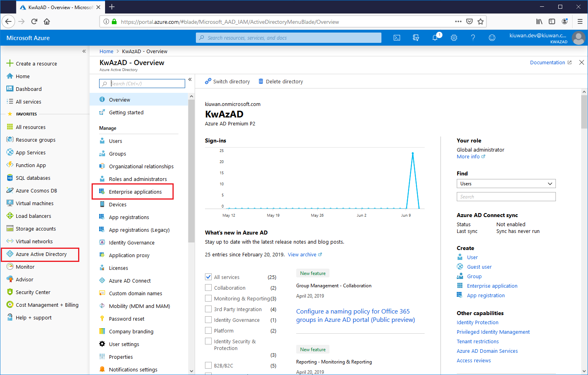
Task: Check the Platform filter
Action: click(208, 331)
